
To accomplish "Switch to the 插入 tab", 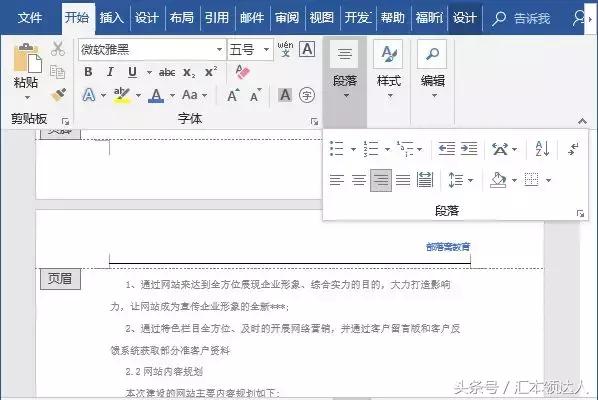I will (x=111, y=18).
